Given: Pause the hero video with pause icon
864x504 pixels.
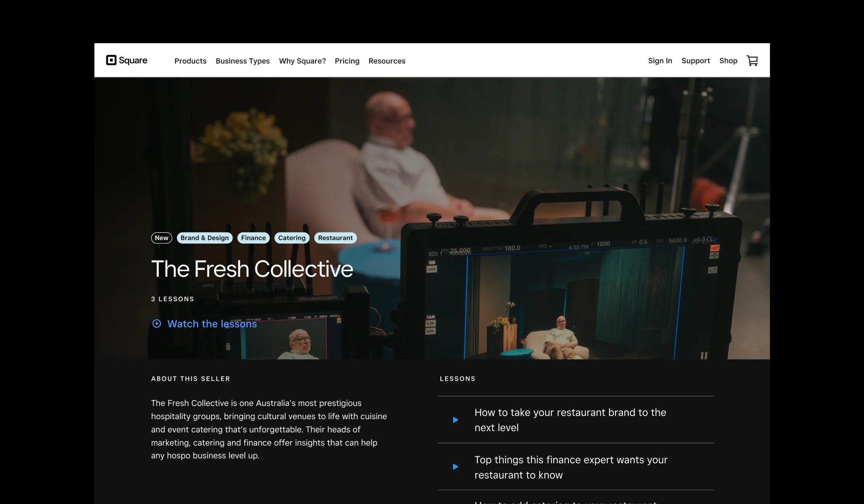Looking at the screenshot, I should point(704,356).
